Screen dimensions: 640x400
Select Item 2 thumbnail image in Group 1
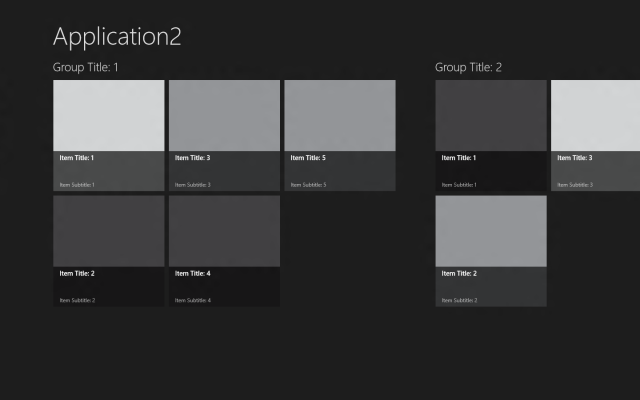coord(108,231)
